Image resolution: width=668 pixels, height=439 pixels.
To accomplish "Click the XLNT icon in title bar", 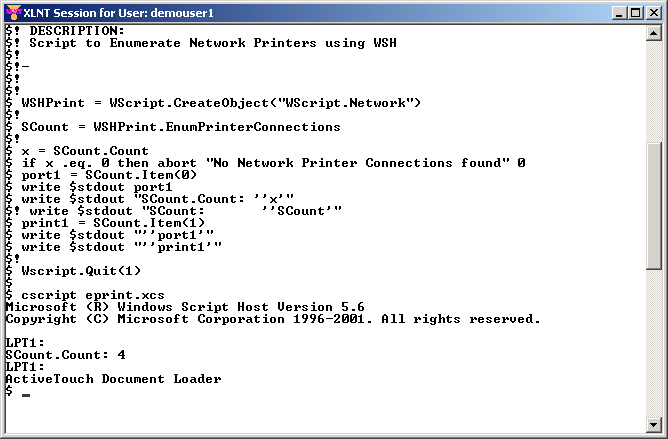I will tap(13, 13).
